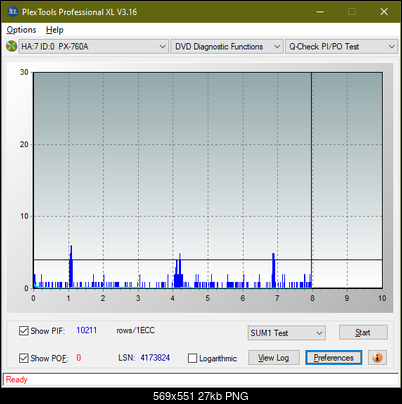
Task: Click the tall blue spike near 1 on the graph
Action: (x=71, y=267)
